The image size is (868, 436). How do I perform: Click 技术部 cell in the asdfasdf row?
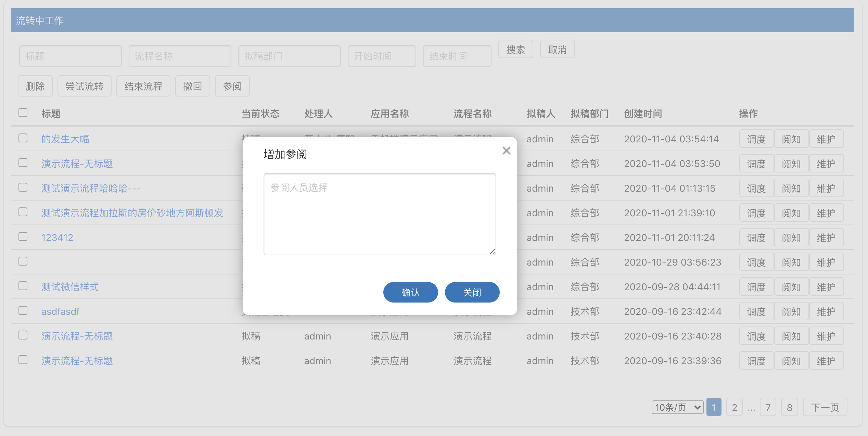585,311
